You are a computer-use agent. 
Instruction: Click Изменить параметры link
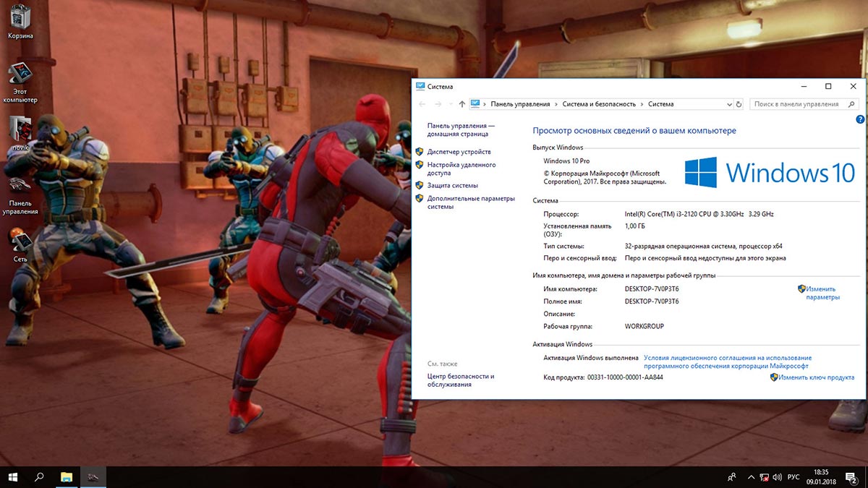822,293
